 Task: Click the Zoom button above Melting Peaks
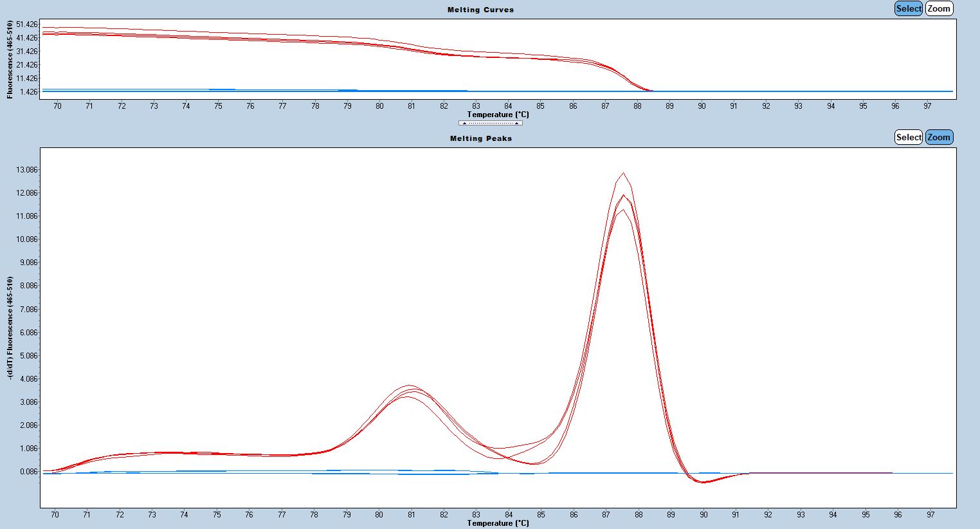click(x=938, y=137)
